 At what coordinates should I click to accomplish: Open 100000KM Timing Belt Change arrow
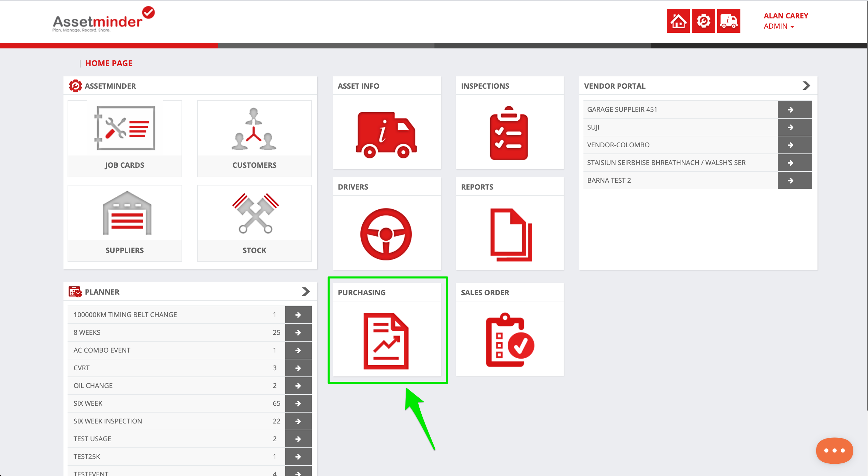[x=298, y=315]
